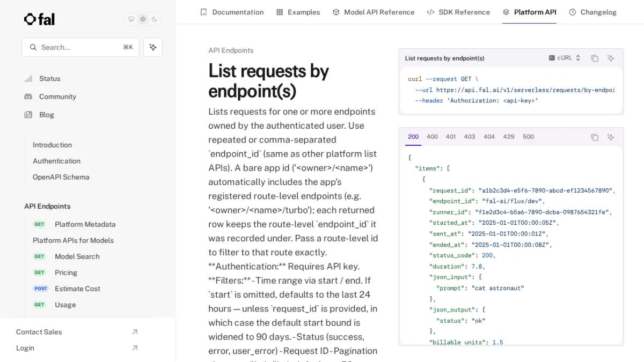Click the Community Discord icon
The height and width of the screenshot is (362, 644).
pos(28,97)
